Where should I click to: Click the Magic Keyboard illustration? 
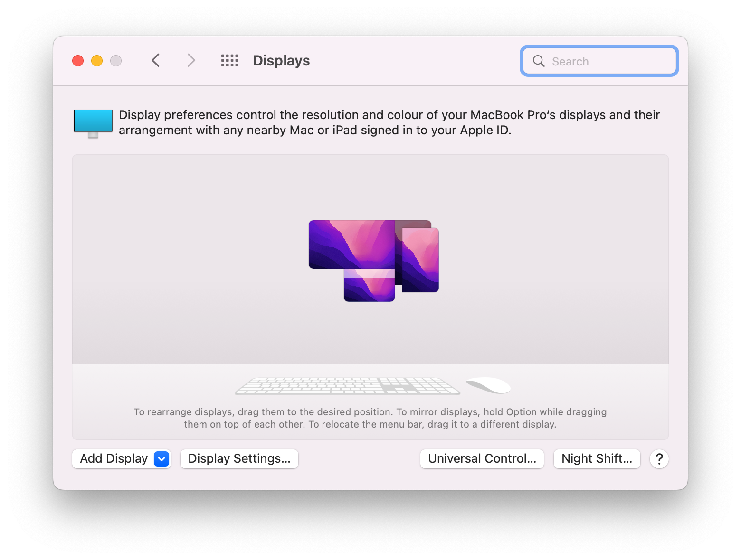pos(347,386)
